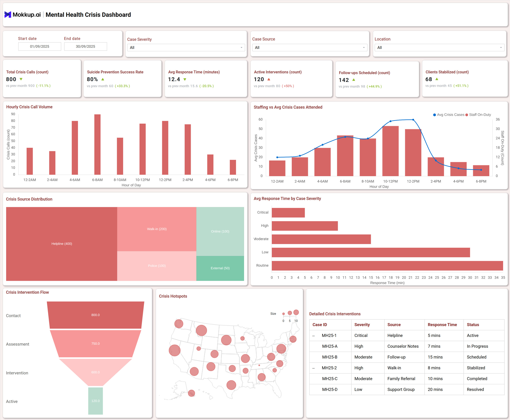Click the Clients Stabilized up trend arrow
The image size is (510, 420).
[x=437, y=79]
